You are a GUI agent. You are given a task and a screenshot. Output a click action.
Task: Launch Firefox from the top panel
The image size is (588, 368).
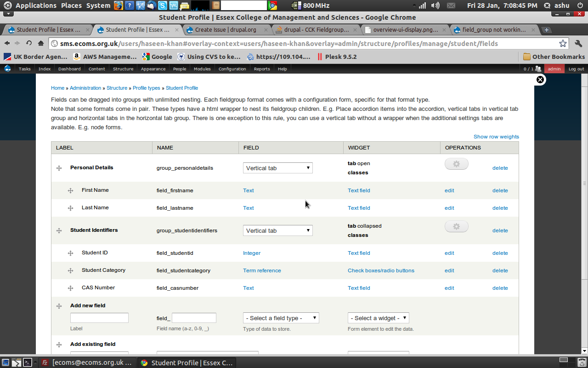tap(119, 6)
